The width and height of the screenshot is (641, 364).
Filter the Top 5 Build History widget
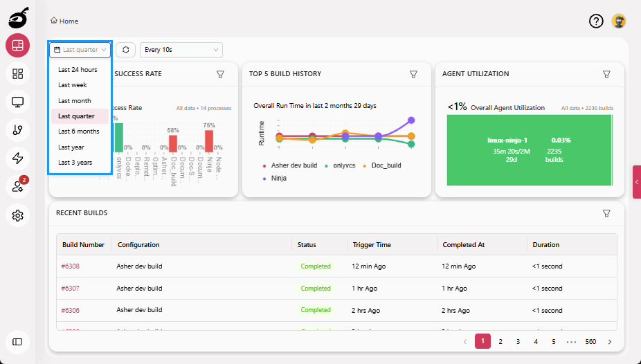click(x=413, y=74)
